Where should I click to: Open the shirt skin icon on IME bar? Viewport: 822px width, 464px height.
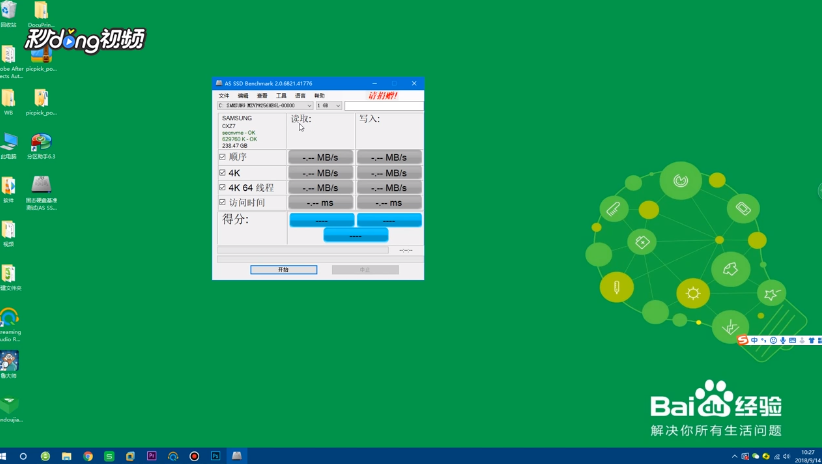point(812,340)
